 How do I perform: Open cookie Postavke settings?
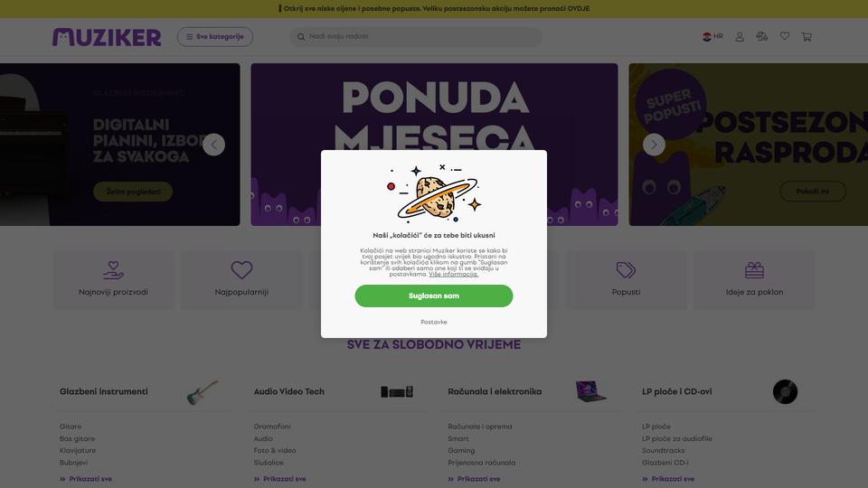tap(433, 322)
